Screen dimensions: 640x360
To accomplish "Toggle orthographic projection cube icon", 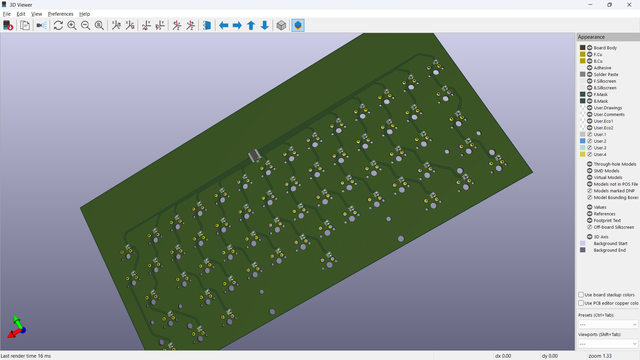I will point(281,25).
